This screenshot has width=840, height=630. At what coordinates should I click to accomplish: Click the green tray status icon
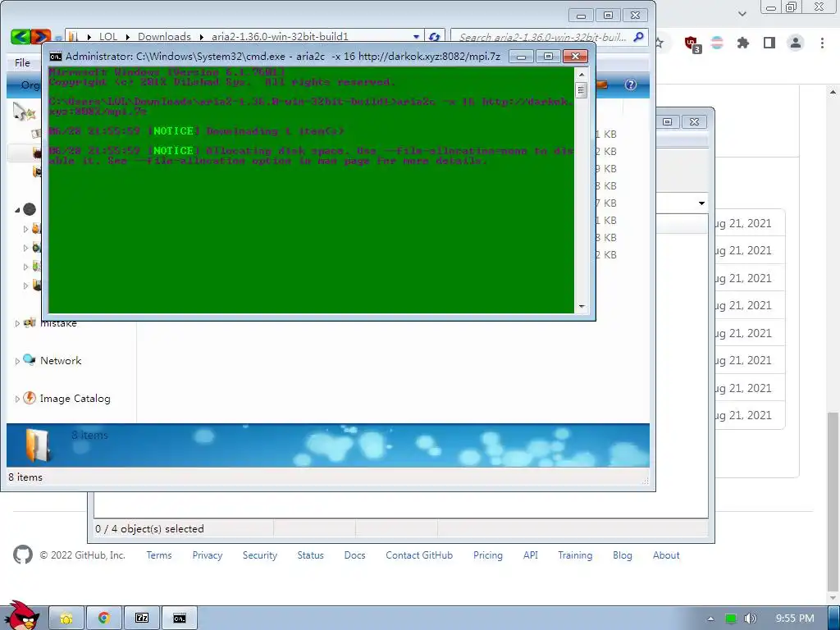pos(731,619)
